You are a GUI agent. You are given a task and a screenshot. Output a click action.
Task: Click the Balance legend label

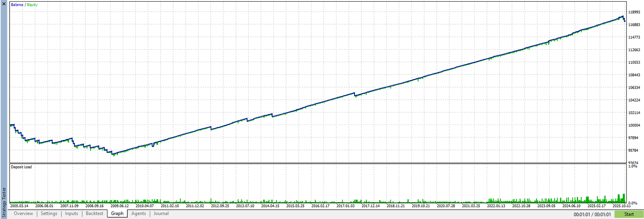17,5
